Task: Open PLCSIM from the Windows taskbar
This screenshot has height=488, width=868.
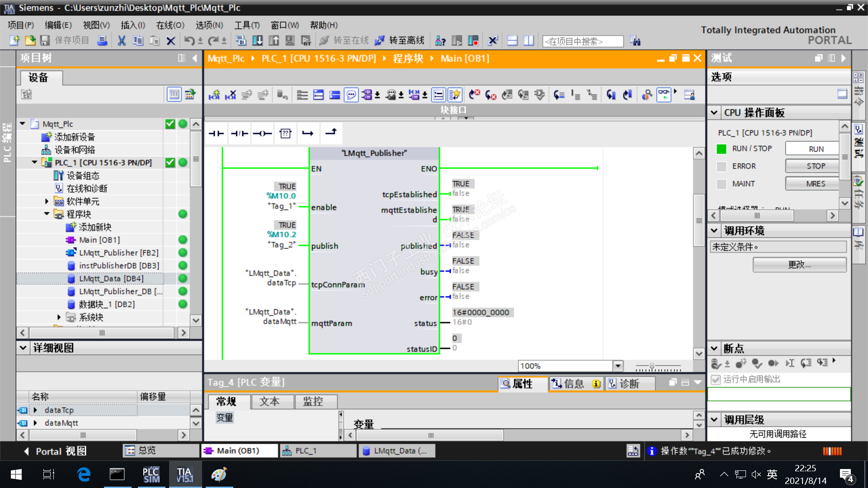Action: (151, 474)
